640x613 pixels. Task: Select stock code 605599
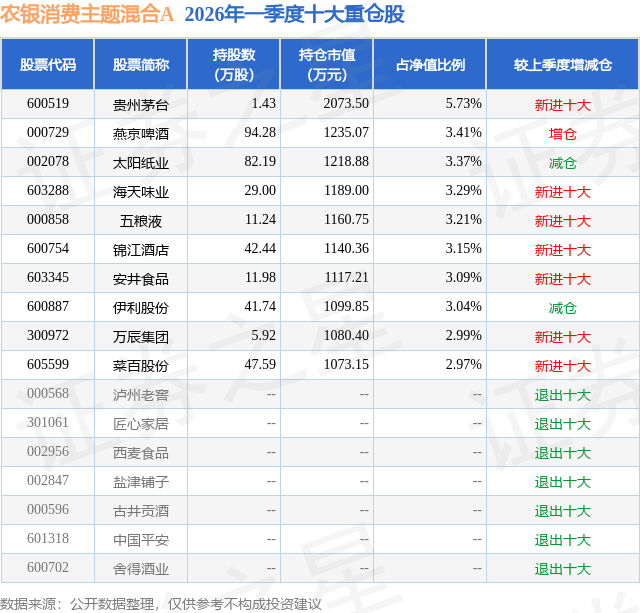[48, 364]
